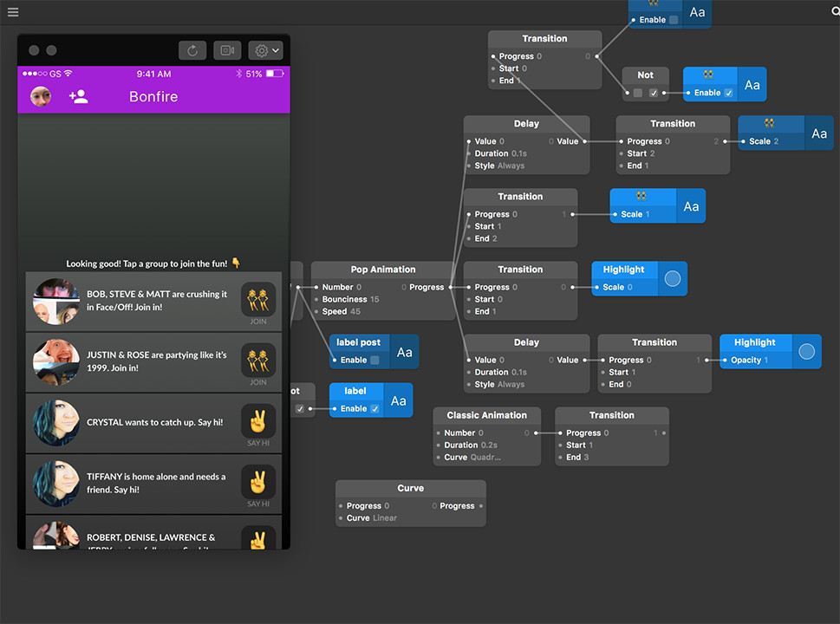Click the search magnifier icon at top right
The width and height of the screenshot is (840, 624).
(x=835, y=11)
